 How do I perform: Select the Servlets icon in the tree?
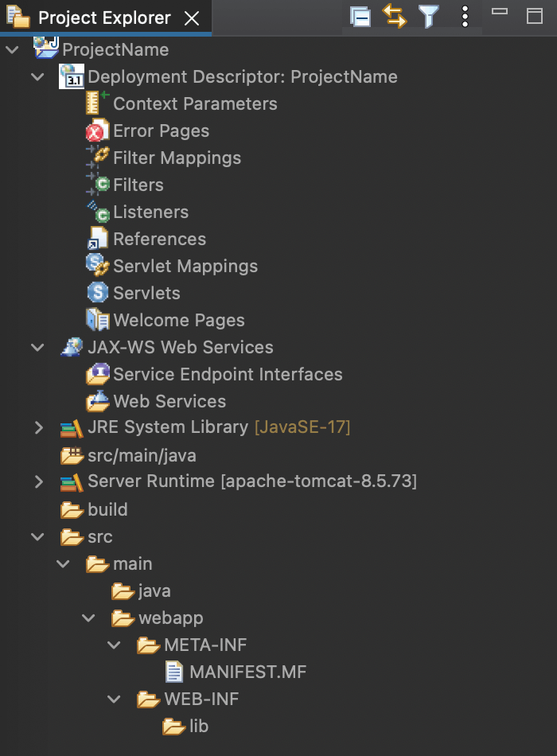pos(98,293)
